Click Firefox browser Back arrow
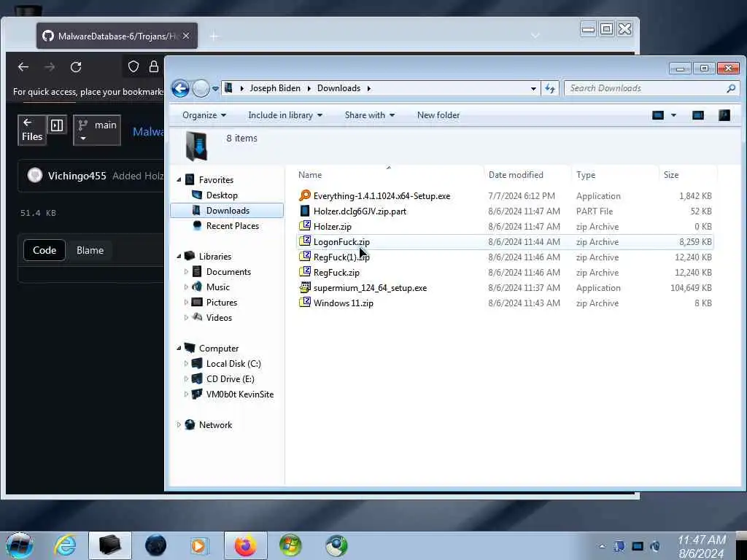This screenshot has width=747, height=560. (x=23, y=67)
